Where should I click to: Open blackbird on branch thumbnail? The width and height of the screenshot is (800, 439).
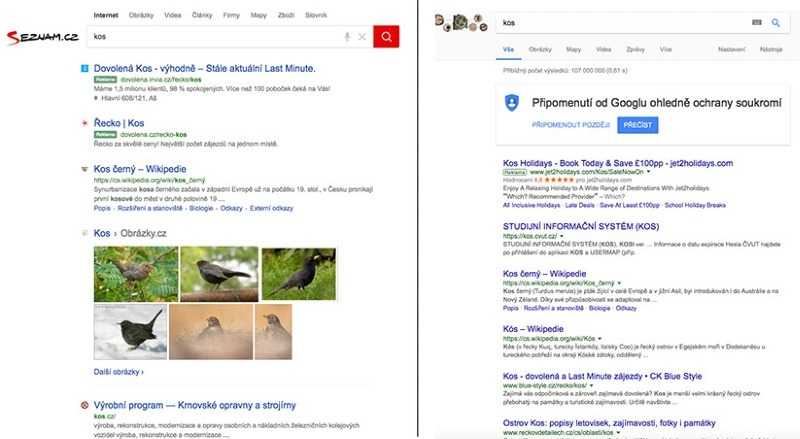(x=219, y=274)
